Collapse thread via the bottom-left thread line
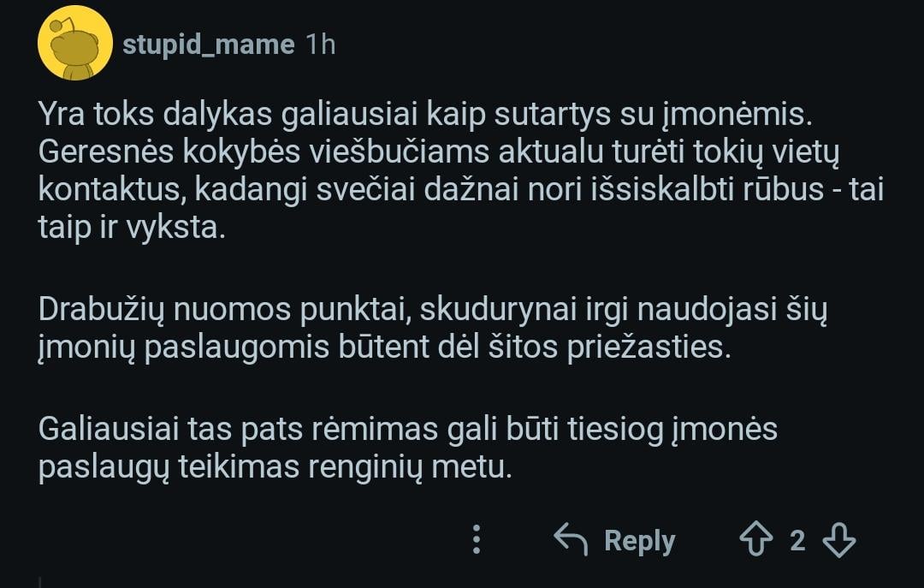924x588 pixels. tap(40, 580)
